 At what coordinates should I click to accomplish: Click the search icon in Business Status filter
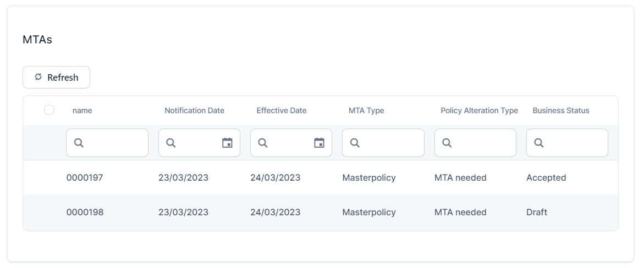[x=539, y=143]
